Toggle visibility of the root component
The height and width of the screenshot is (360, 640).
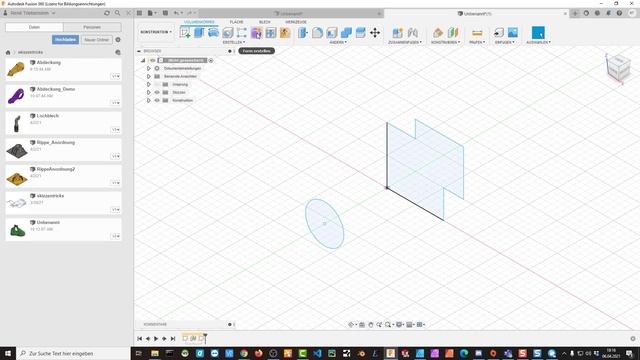coord(152,60)
